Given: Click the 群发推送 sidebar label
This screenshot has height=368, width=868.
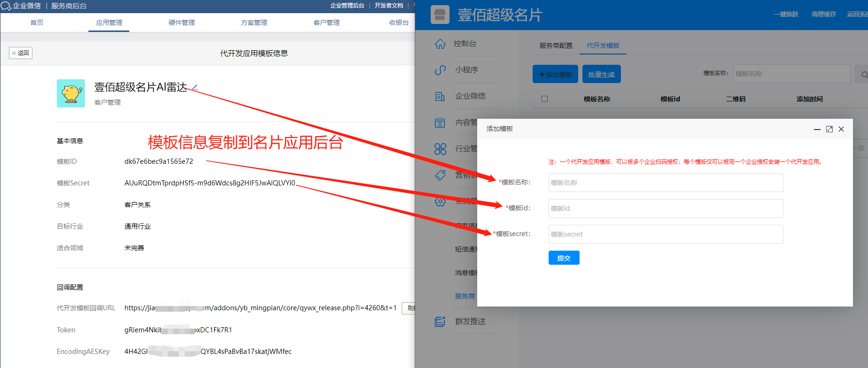Looking at the screenshot, I should [x=470, y=322].
